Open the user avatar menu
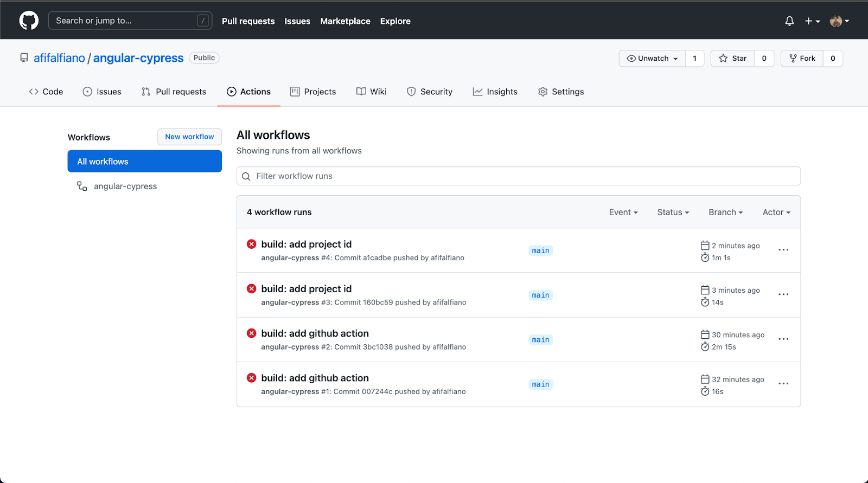Image resolution: width=868 pixels, height=483 pixels. click(839, 21)
